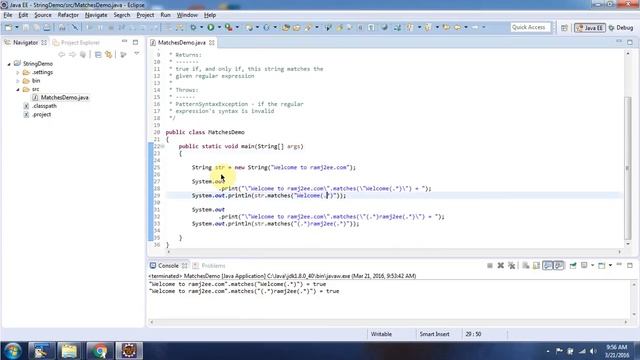The image size is (640, 360).
Task: Open the Navigate menu
Action: [x=96, y=15]
